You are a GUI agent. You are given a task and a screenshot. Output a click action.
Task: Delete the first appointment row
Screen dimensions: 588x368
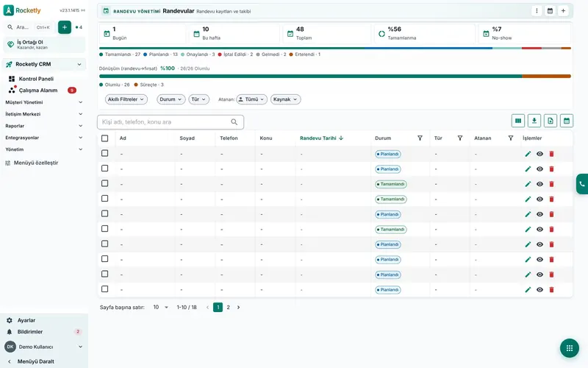pos(551,154)
